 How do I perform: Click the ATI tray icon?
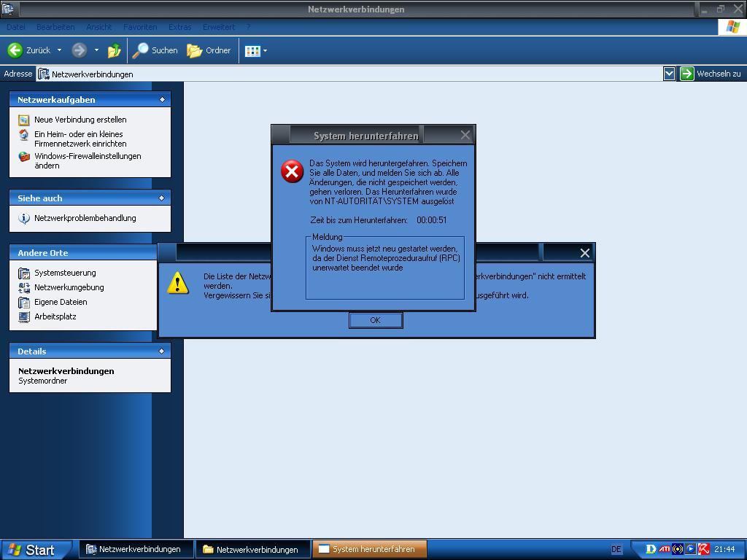665,549
